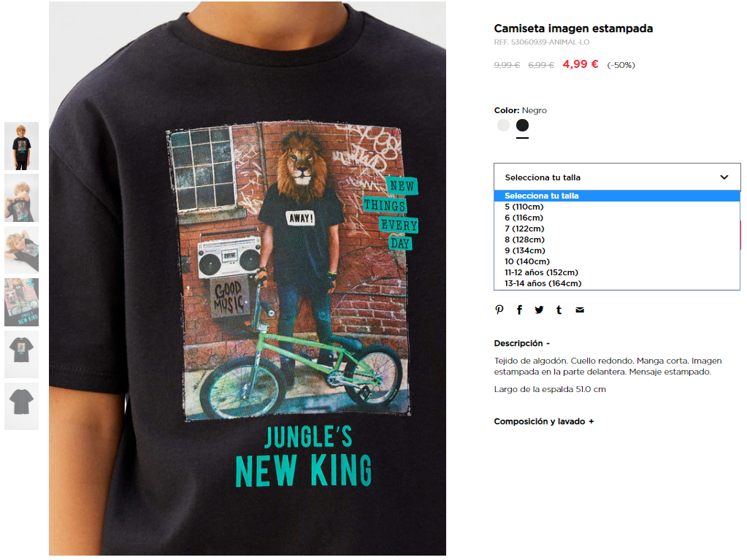View plain back of shirt thumbnail
Viewport: 747px width, 560px height.
tap(21, 406)
